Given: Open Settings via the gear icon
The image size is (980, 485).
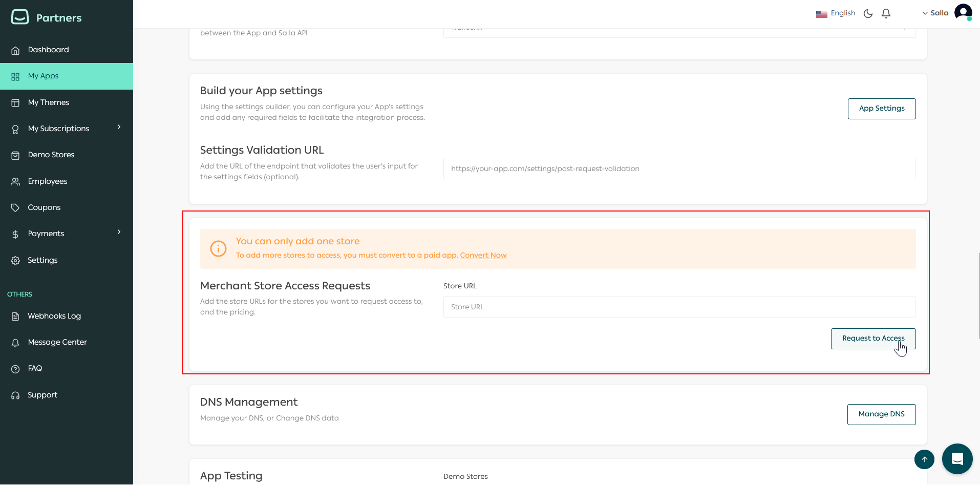Looking at the screenshot, I should point(16,260).
